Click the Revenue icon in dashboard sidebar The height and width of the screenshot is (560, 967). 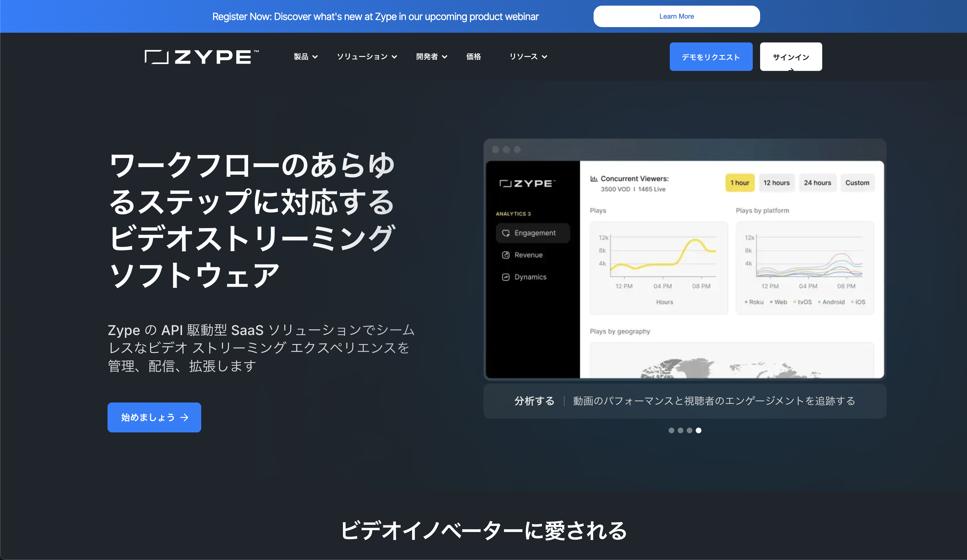pos(506,255)
